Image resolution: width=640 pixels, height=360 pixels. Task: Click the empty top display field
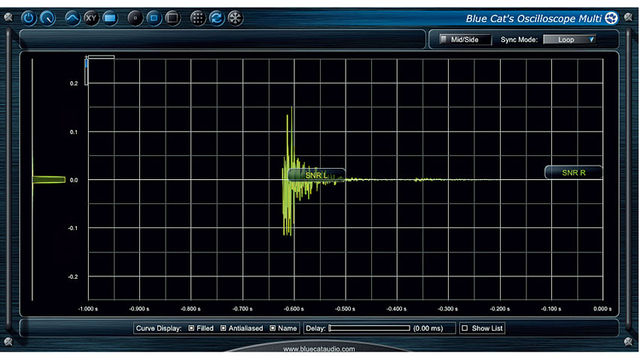coord(222,40)
